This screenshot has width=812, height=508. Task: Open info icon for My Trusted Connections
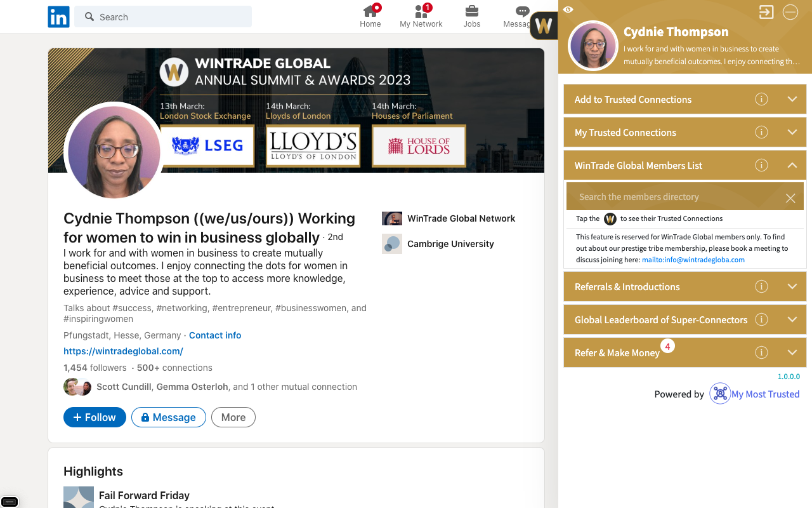(761, 132)
